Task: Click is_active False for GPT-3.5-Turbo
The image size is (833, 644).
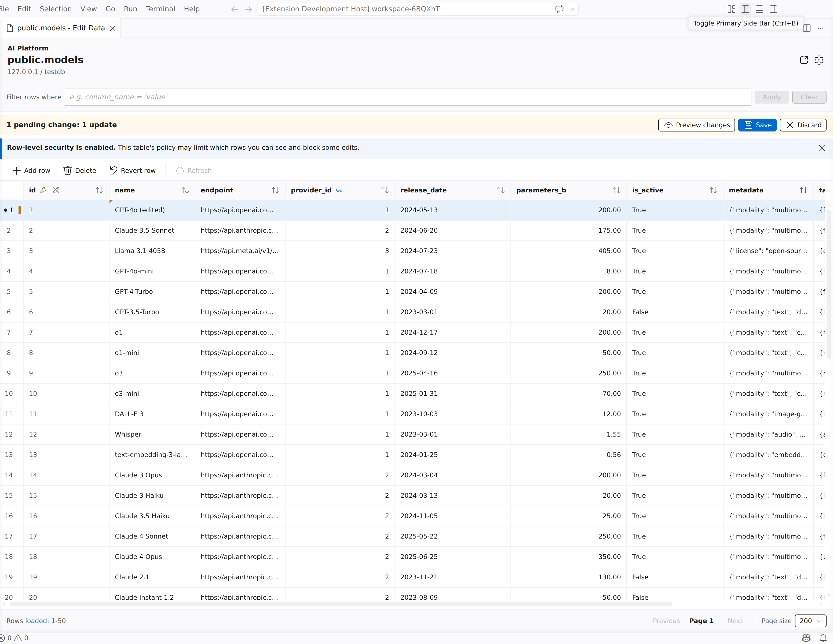Action: [674, 312]
